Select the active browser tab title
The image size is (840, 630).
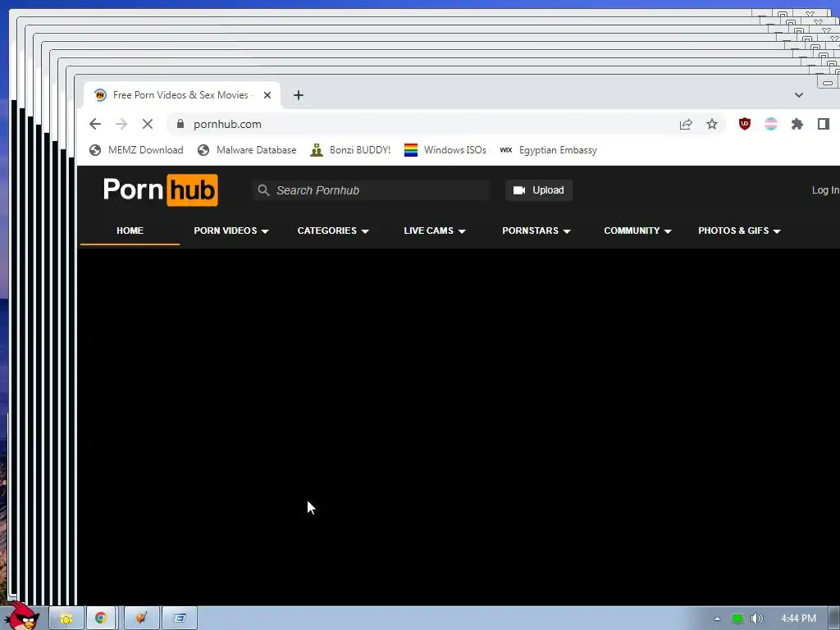pyautogui.click(x=180, y=95)
